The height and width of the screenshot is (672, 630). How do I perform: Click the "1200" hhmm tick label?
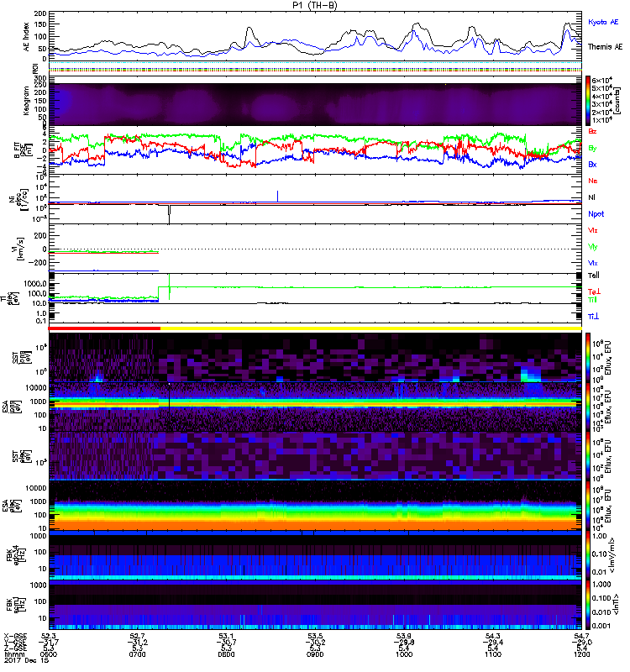point(582,654)
